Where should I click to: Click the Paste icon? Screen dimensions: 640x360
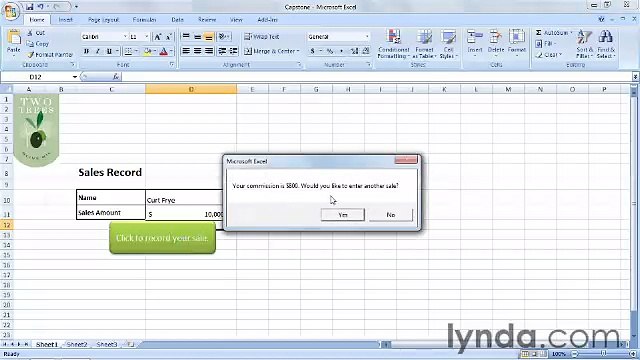14,37
